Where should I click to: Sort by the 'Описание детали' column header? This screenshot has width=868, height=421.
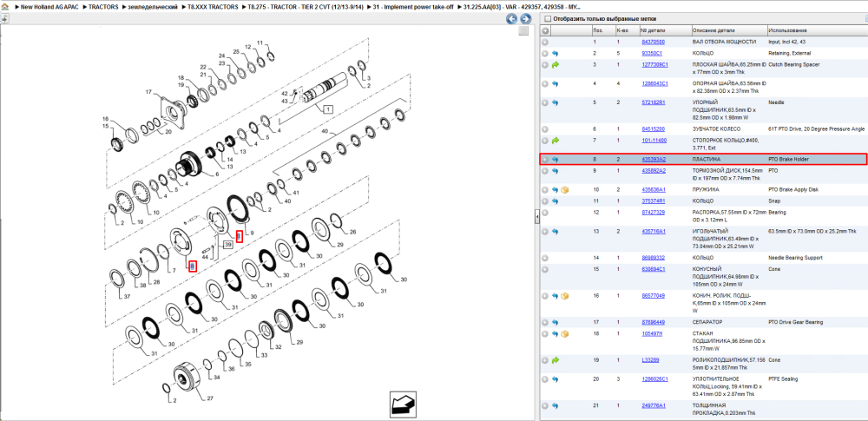click(x=729, y=30)
